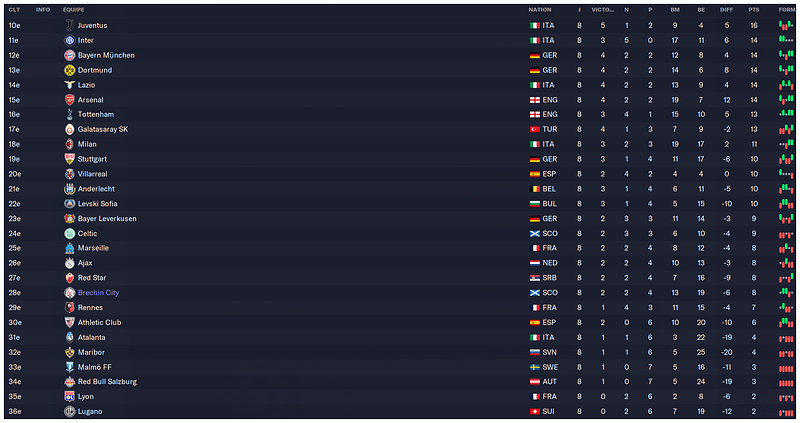Click the Turkey flag next to TUR
Viewport: 800px width, 423px height.
tap(535, 129)
